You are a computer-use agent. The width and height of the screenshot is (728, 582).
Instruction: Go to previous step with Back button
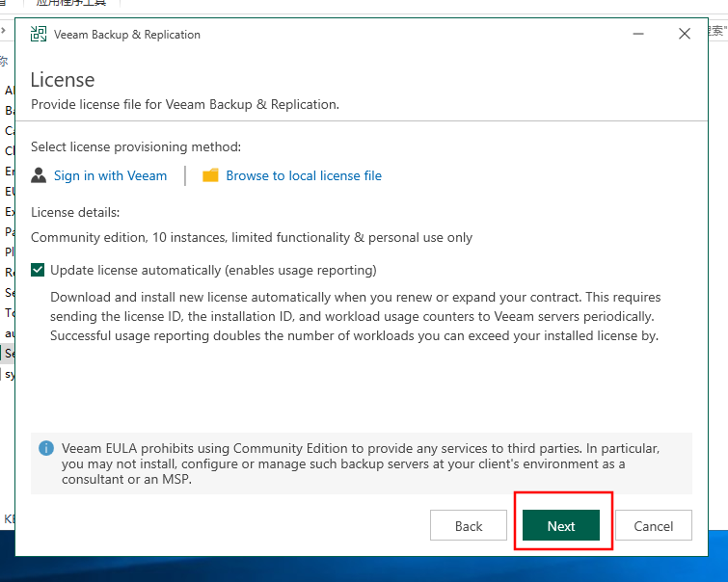click(x=468, y=525)
